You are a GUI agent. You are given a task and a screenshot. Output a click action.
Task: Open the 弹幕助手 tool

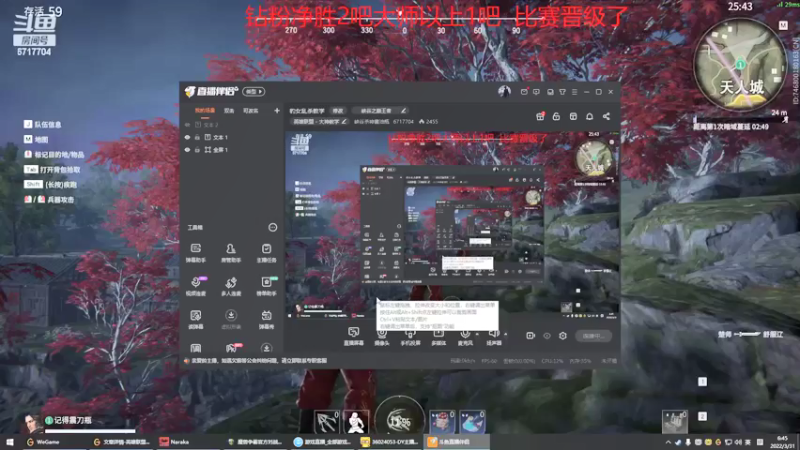tap(196, 253)
